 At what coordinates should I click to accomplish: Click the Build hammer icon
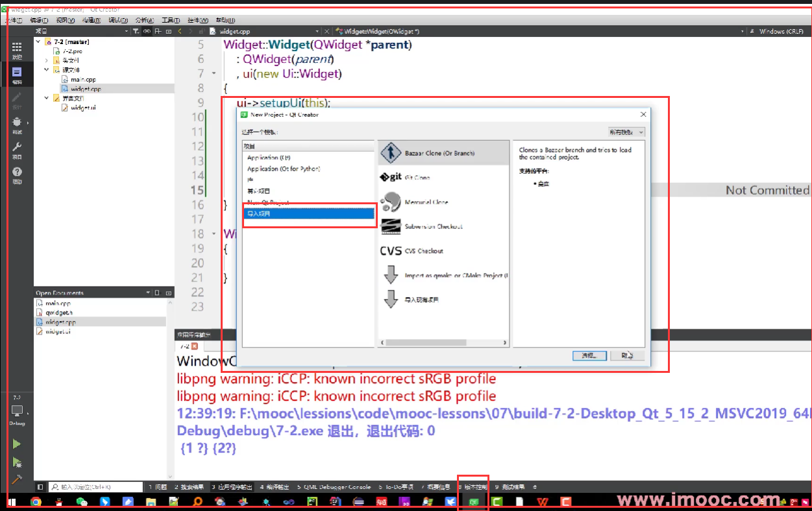(17, 480)
